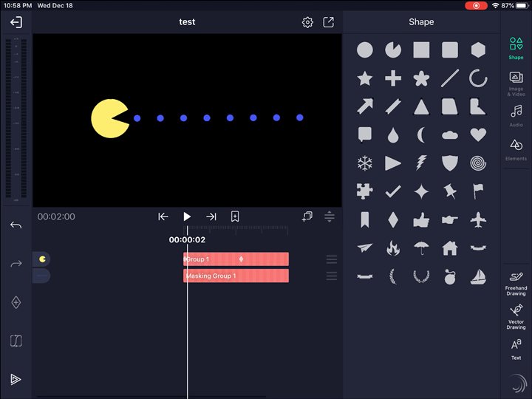The width and height of the screenshot is (532, 399).
Task: Select the keyframe diamond on Group 1
Action: tap(241, 259)
